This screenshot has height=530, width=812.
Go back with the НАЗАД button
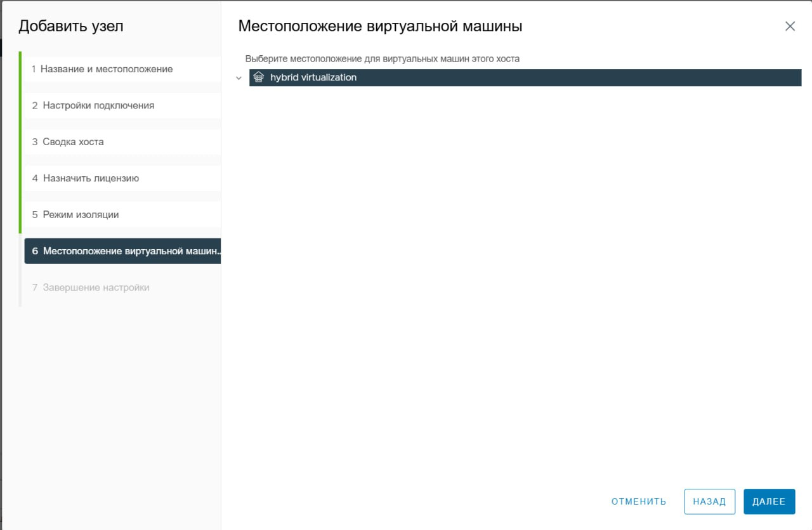pos(709,501)
